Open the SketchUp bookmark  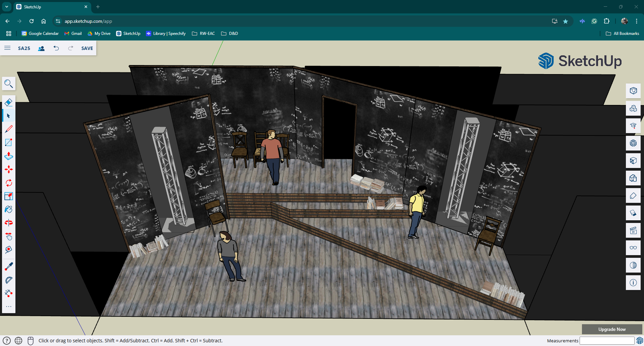pyautogui.click(x=128, y=34)
